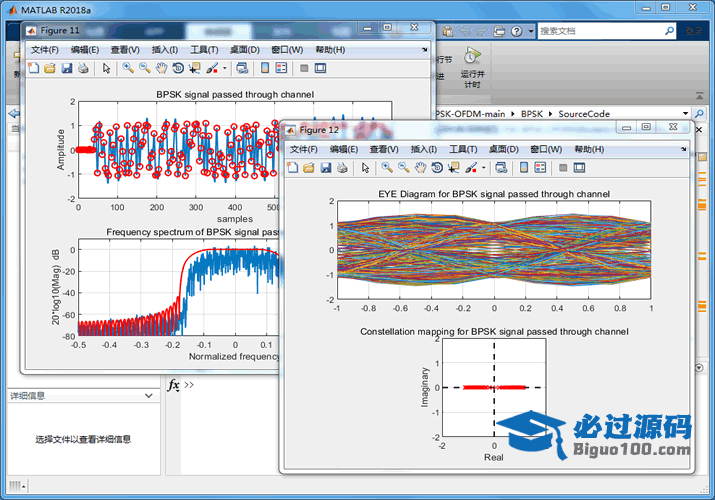Print Figure 12 with the printer icon
Screen dimensions: 715x500
point(342,168)
